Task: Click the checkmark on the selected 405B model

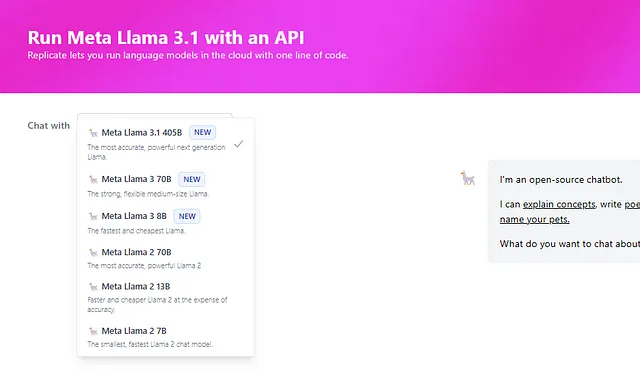Action: (x=239, y=144)
